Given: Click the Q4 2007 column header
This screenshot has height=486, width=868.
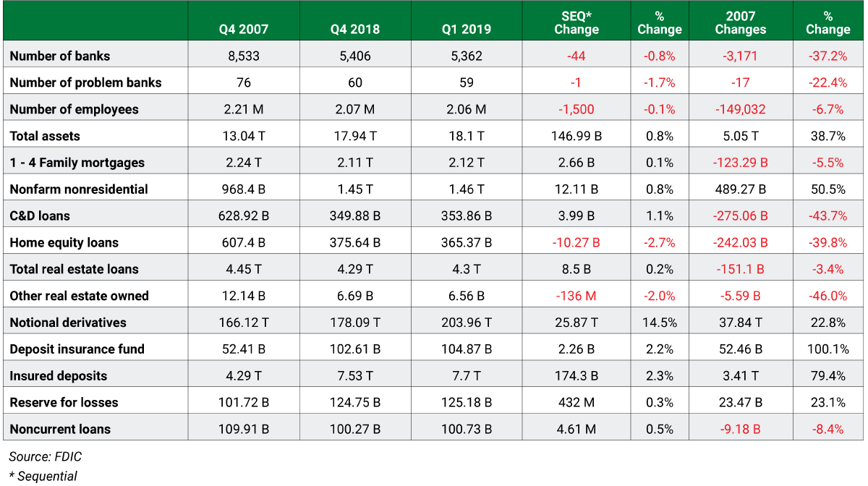Looking at the screenshot, I should [244, 29].
